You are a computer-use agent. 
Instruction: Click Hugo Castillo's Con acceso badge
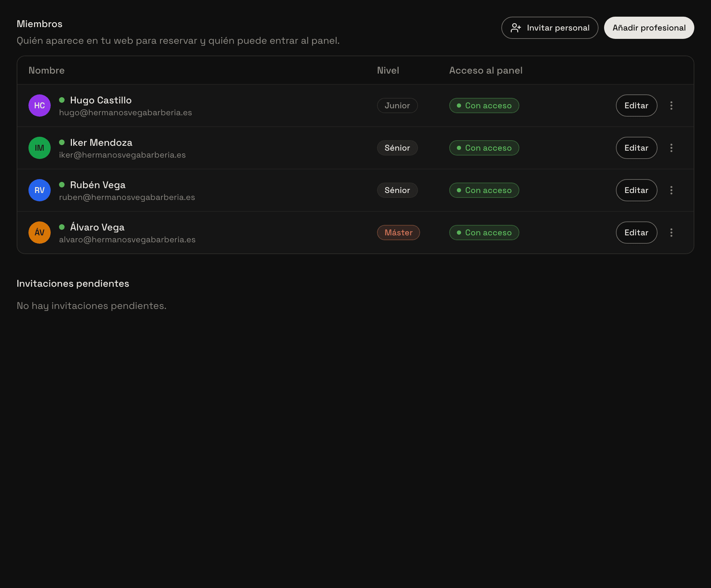pos(484,106)
